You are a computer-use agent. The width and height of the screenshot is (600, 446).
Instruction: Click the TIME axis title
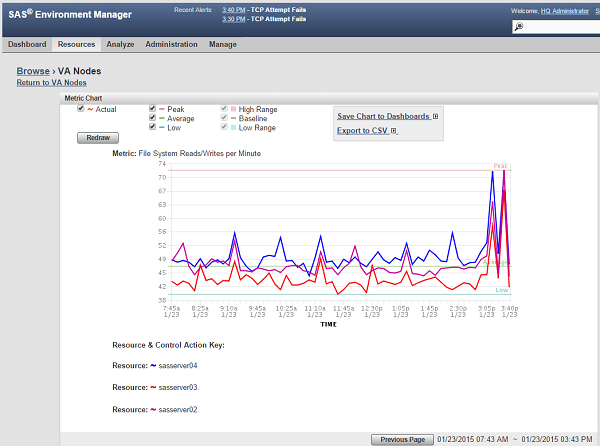(x=328, y=325)
